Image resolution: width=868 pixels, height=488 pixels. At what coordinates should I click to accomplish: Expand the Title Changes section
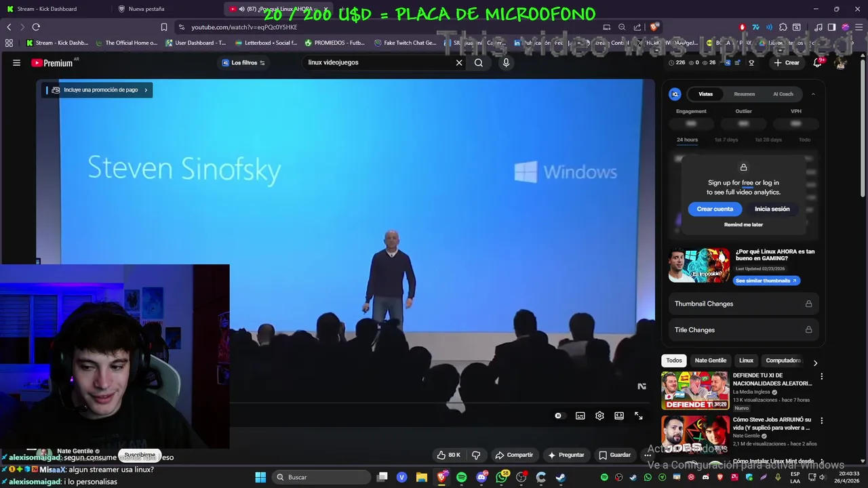(743, 330)
